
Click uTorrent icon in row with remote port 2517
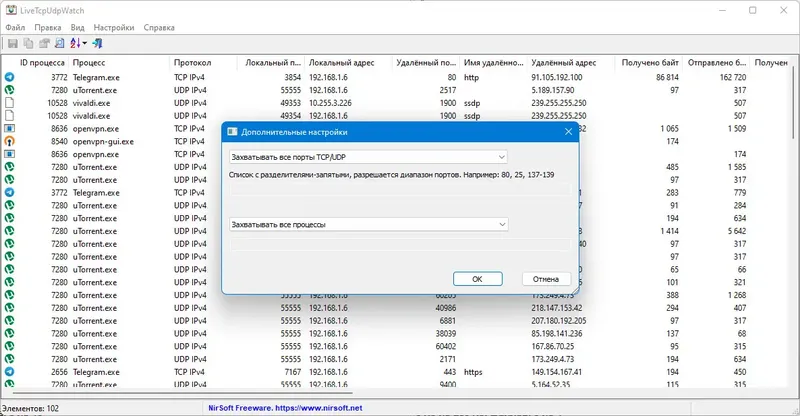10,90
